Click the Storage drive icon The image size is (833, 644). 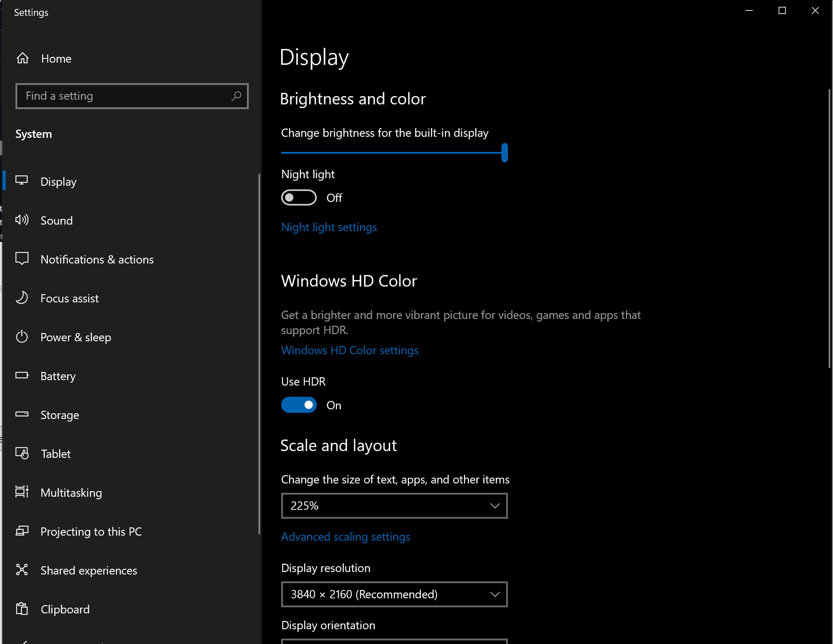point(22,414)
